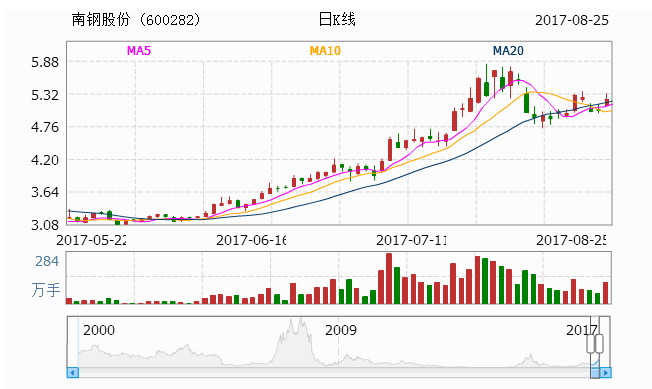
Task: Click the 2017 year label in overview
Action: (582, 330)
